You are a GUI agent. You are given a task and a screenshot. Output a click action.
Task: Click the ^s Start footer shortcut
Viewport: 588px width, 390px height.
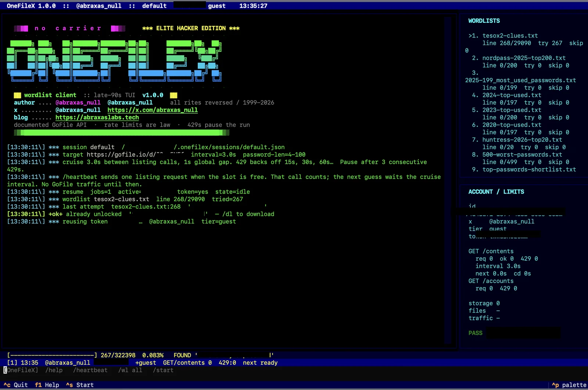tap(80, 385)
